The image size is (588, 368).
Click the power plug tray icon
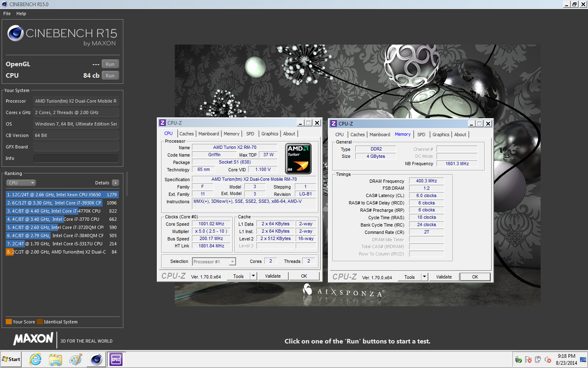click(538, 360)
